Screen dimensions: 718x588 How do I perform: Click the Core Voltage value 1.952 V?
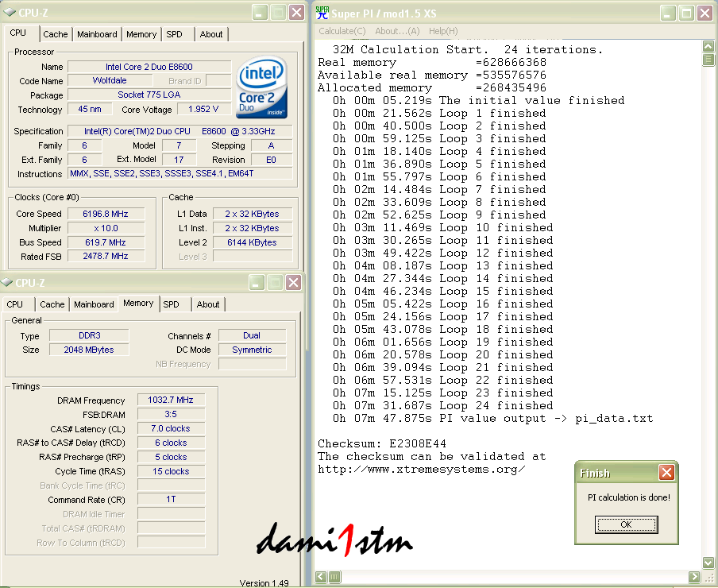[x=203, y=109]
